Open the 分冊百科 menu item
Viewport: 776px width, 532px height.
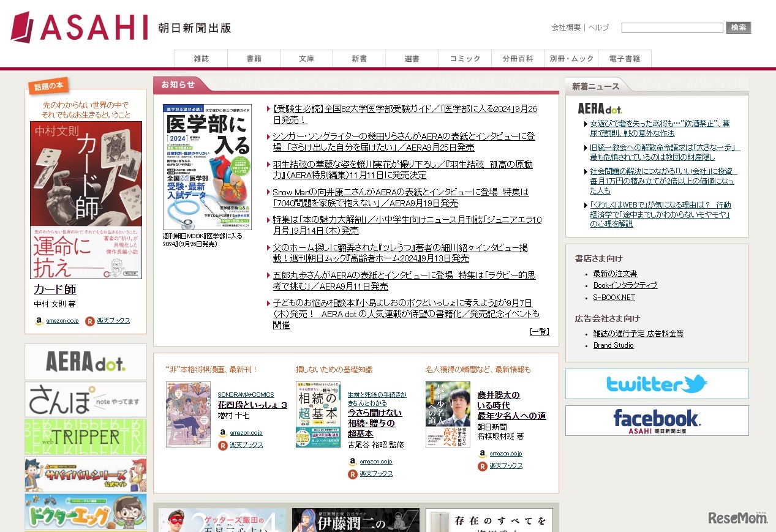tap(518, 58)
